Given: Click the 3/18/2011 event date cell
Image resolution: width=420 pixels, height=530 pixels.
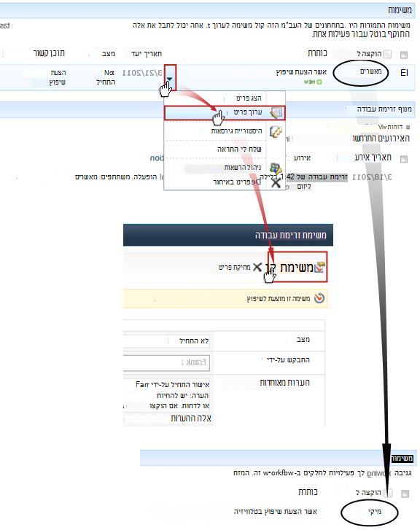Looking at the screenshot, I should coord(372,176).
